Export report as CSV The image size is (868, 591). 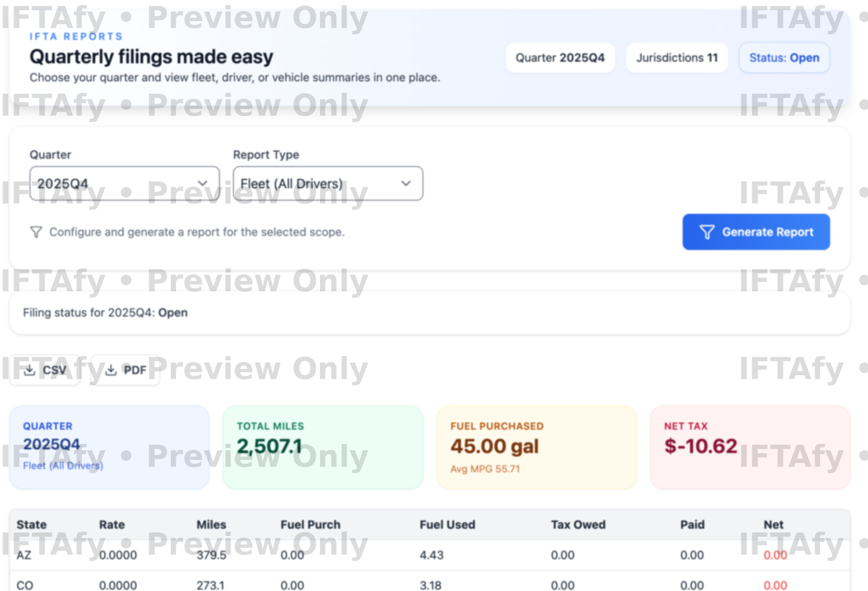coord(45,370)
